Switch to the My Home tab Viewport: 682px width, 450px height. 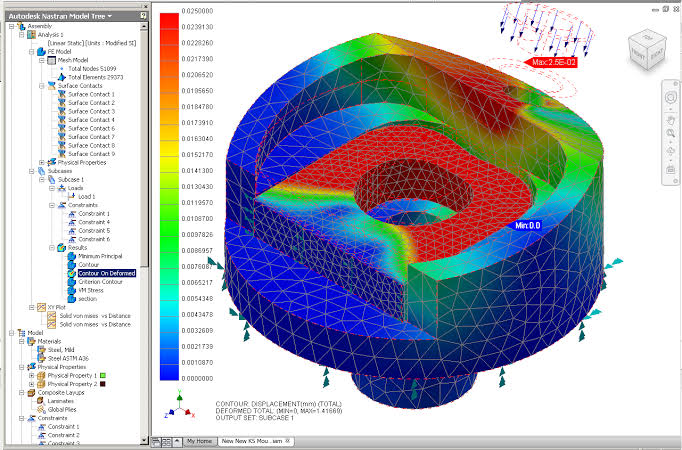(199, 441)
